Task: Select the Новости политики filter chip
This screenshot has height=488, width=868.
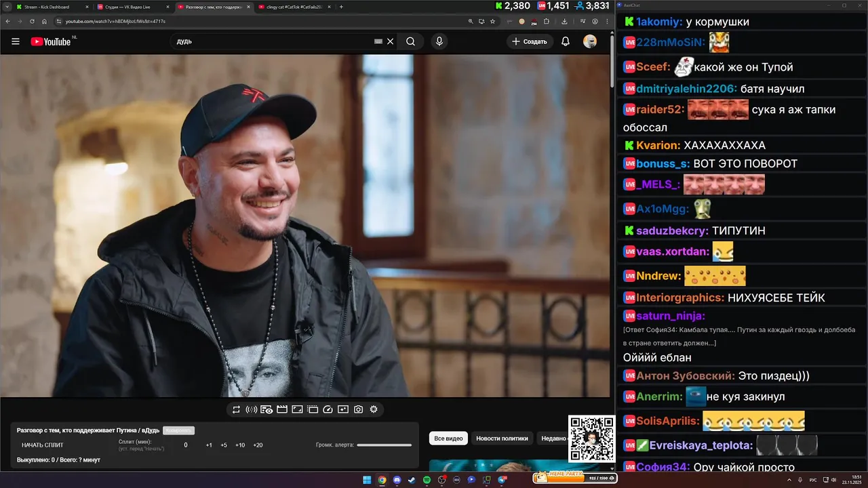Action: pyautogui.click(x=502, y=439)
